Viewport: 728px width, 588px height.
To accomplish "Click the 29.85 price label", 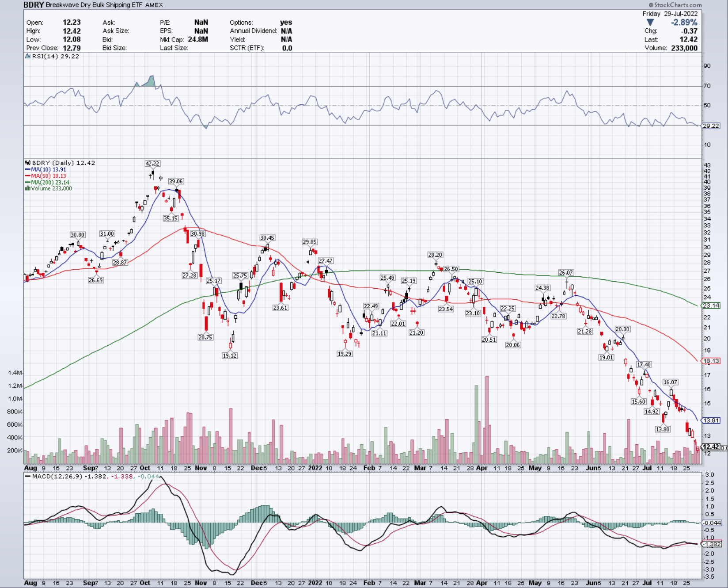I will click(x=310, y=242).
